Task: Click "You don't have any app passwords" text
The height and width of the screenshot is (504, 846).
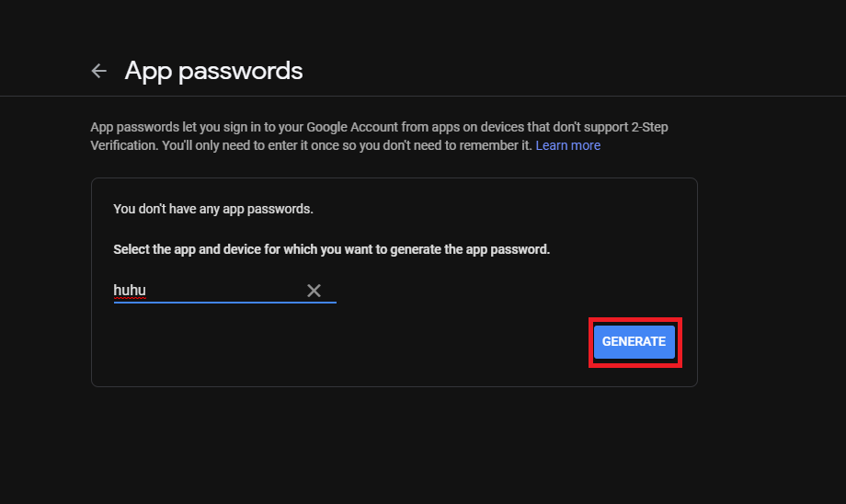Action: coord(213,209)
